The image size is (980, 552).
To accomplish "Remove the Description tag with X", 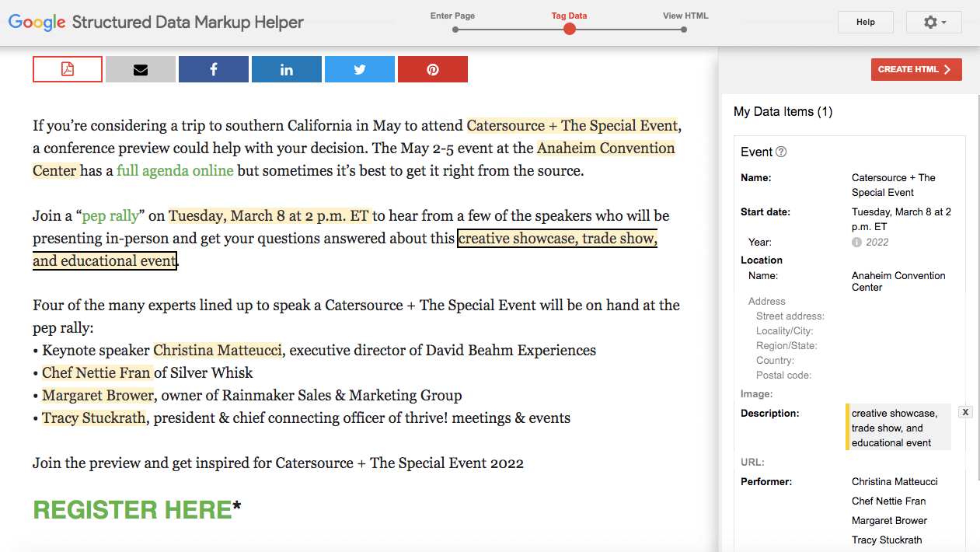I will pos(965,412).
